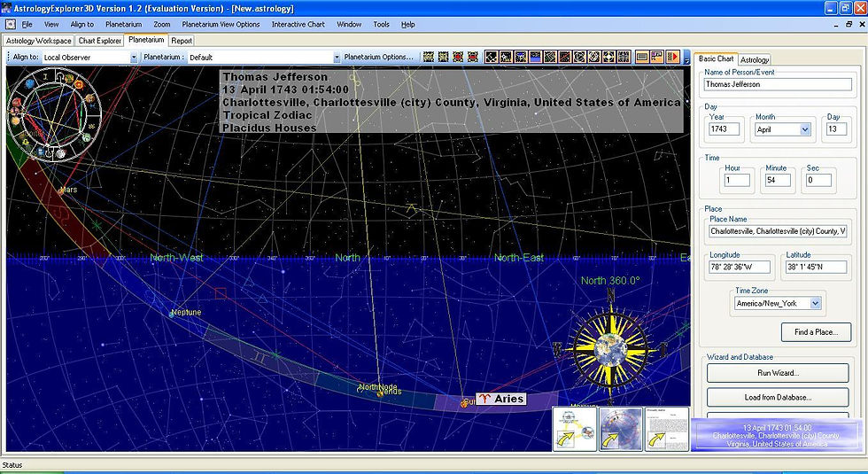Click the second black starfield toolbar icon
Screen dimensions: 868x474
point(506,57)
